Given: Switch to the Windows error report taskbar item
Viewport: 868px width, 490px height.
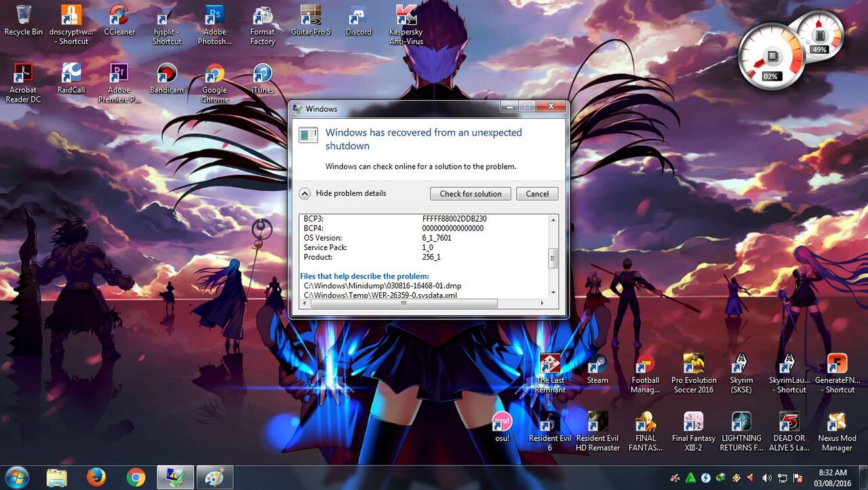Looking at the screenshot, I should tap(176, 478).
